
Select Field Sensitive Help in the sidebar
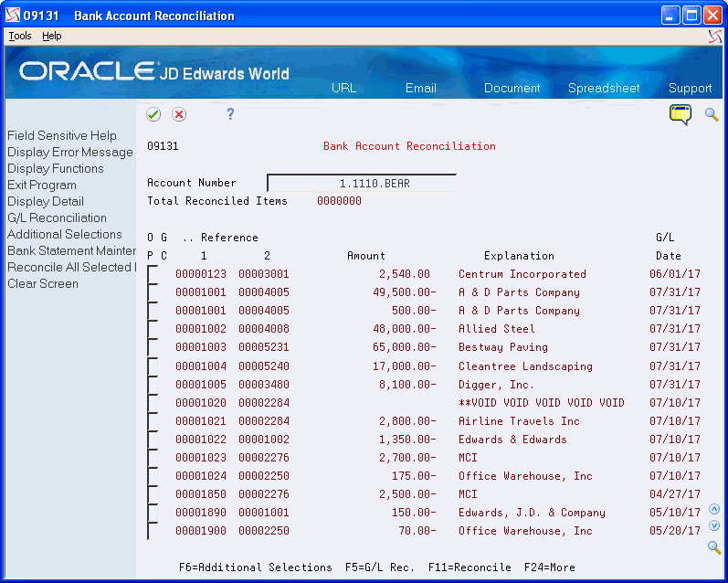click(x=62, y=135)
